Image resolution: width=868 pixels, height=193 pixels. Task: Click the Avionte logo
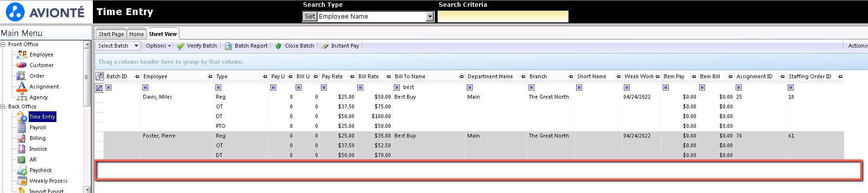46,12
